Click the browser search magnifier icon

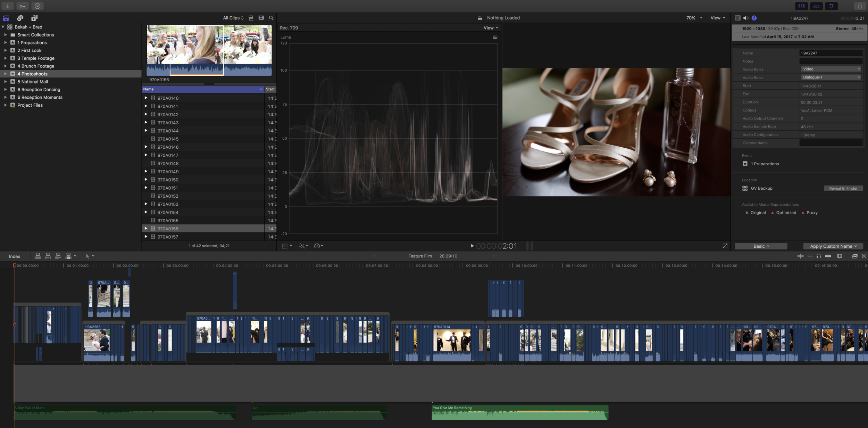pyautogui.click(x=271, y=18)
